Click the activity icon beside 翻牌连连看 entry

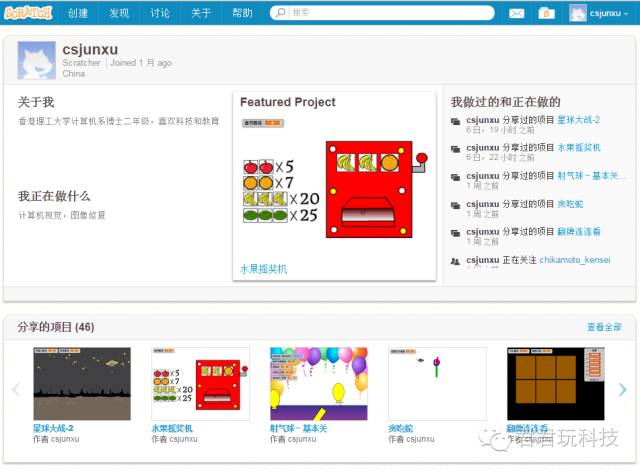point(455,233)
